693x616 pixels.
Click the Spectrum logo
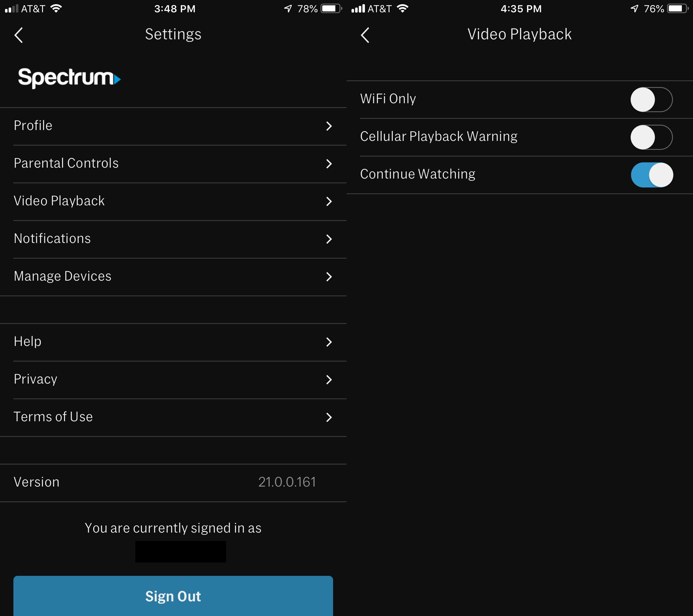click(69, 78)
